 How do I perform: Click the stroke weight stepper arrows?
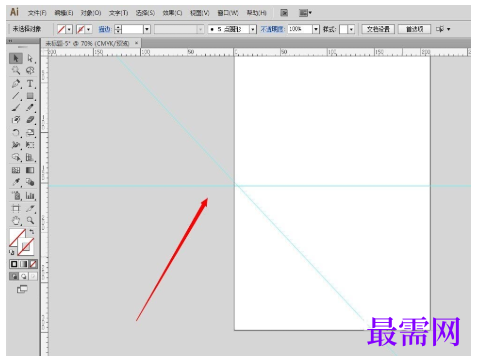[118, 29]
